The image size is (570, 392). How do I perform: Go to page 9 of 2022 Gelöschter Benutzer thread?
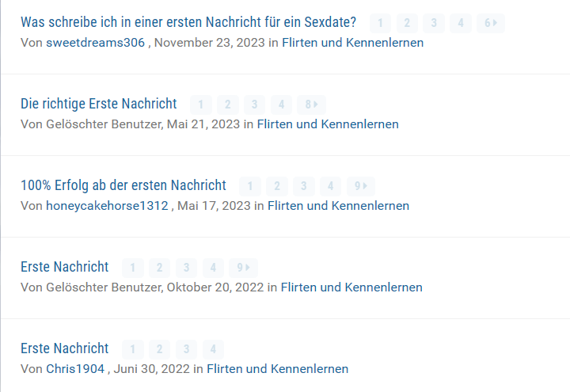(243, 268)
